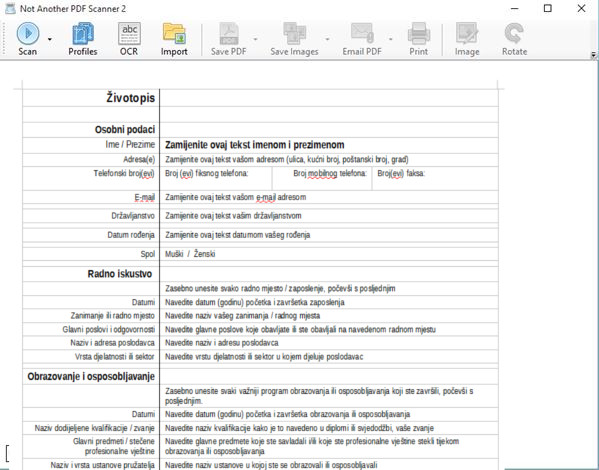
Task: Save the document with the Save PDF icon
Action: tap(228, 39)
